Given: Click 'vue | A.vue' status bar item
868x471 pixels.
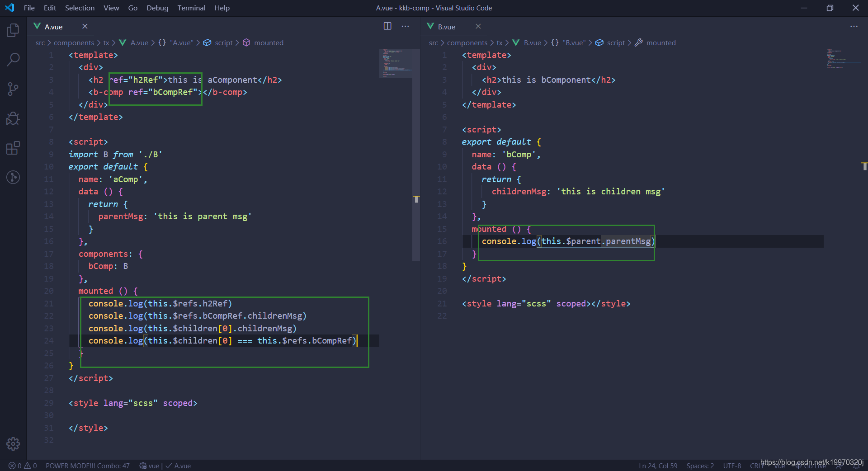Looking at the screenshot, I should (x=165, y=466).
